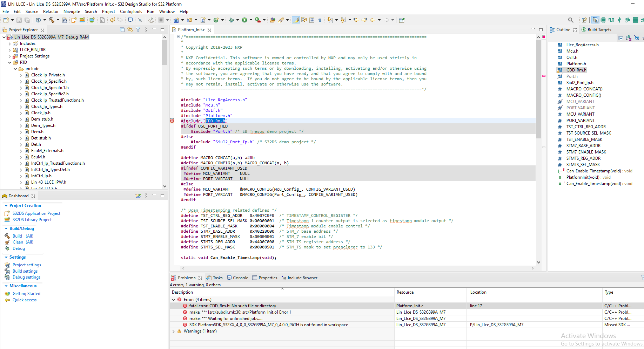This screenshot has height=349, width=644.
Task: Toggle whitespace character display
Action: click(320, 20)
